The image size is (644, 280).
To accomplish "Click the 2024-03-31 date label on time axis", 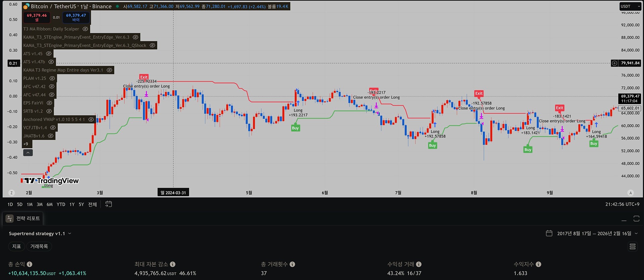I will (x=173, y=193).
